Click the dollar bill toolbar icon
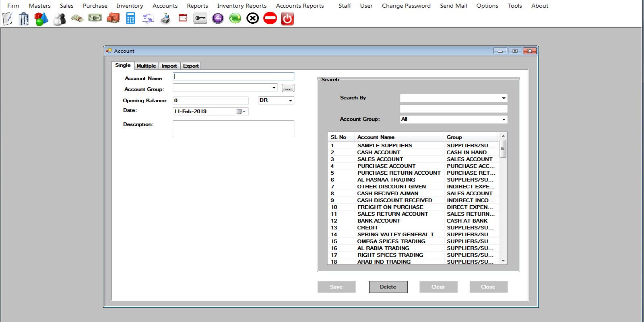This screenshot has width=644, height=322. click(95, 18)
